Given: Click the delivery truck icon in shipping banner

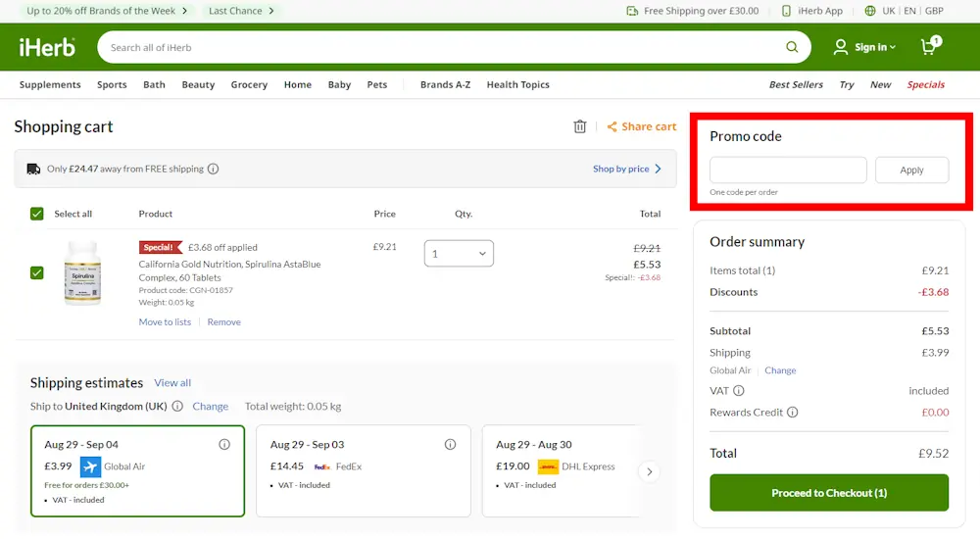Looking at the screenshot, I should pyautogui.click(x=33, y=169).
